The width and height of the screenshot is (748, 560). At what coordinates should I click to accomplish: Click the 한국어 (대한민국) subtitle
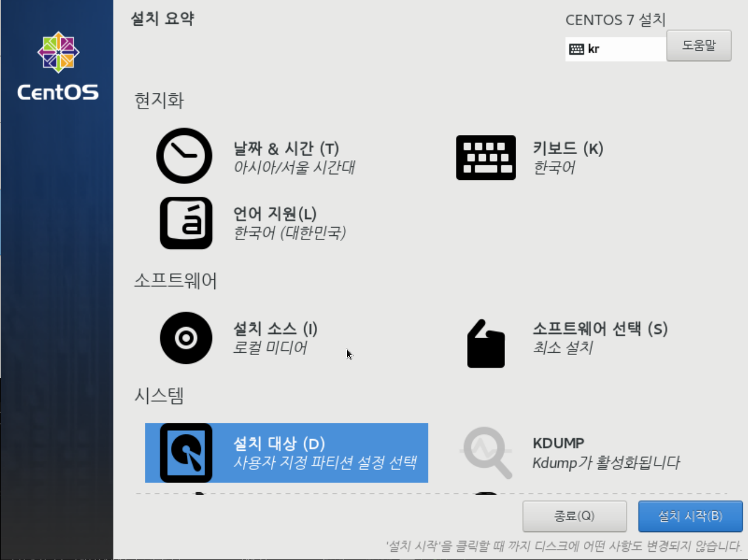pyautogui.click(x=290, y=233)
